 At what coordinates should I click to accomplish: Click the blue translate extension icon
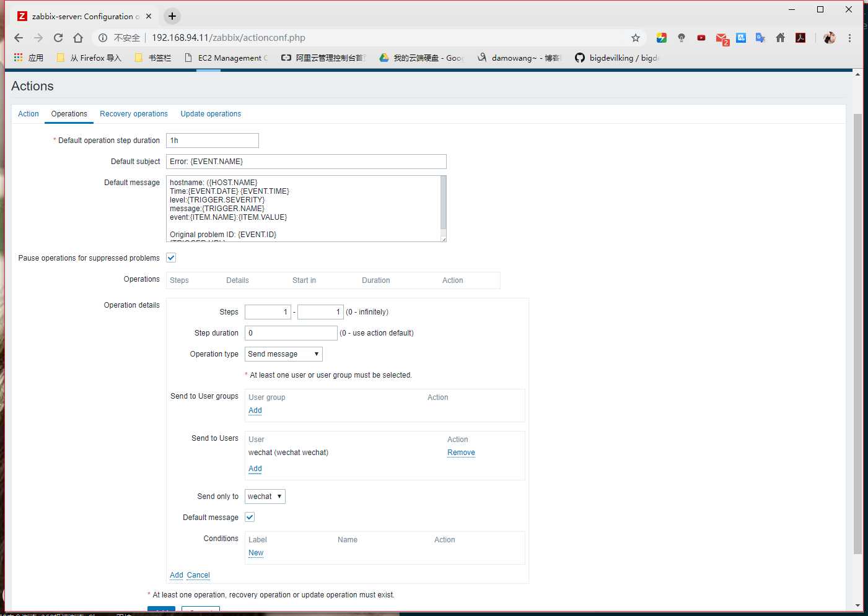741,38
